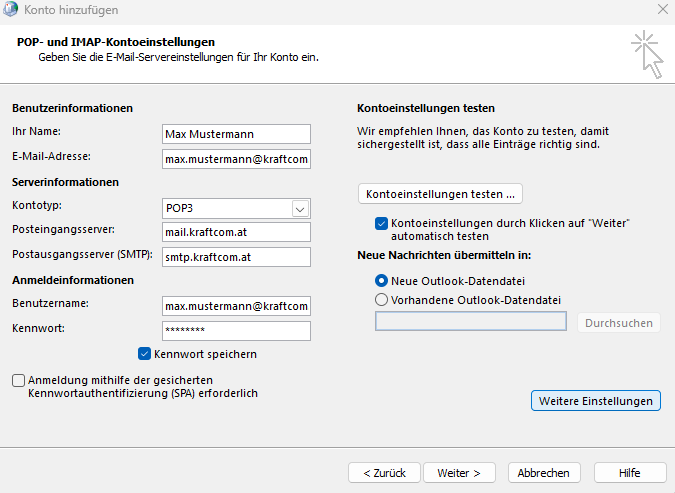Disable automatic account test on Weiter

[x=381, y=223]
